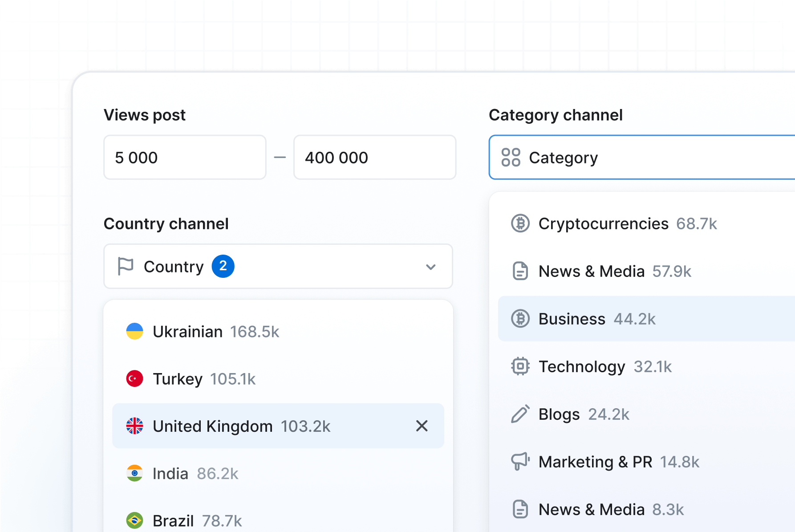The image size is (795, 532).
Task: Click the minimum views field 5 000
Action: pos(185,158)
